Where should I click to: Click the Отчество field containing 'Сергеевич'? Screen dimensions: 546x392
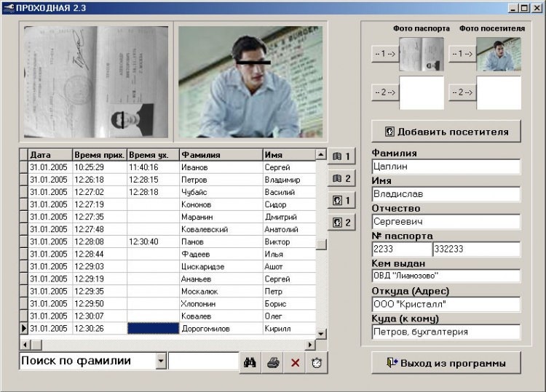tap(446, 222)
